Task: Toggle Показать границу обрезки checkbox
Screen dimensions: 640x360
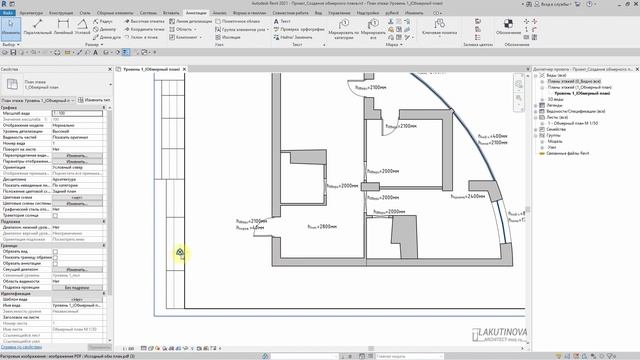Action: (x=55, y=258)
